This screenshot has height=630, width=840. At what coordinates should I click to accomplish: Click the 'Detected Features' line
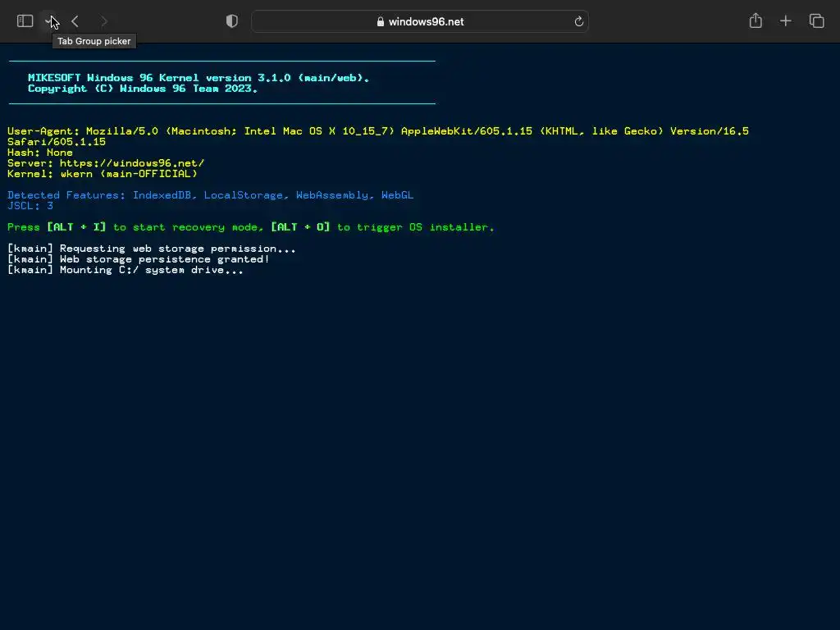click(x=211, y=195)
